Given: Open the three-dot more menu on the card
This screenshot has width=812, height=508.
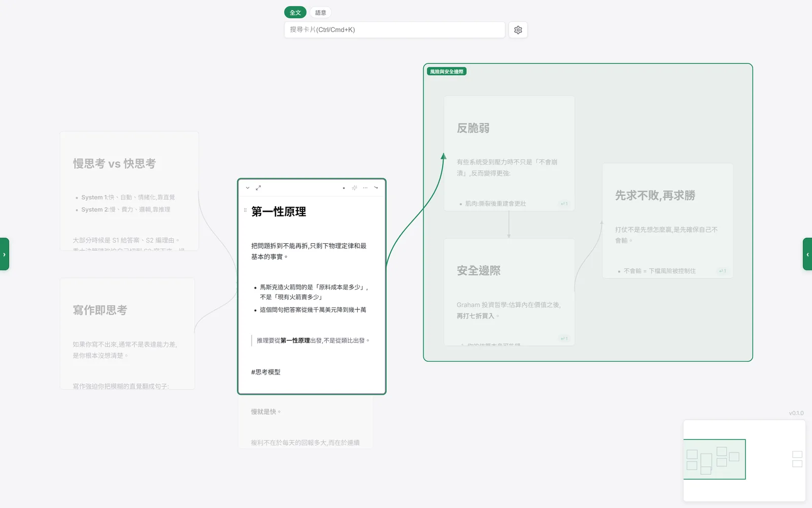Looking at the screenshot, I should [365, 188].
